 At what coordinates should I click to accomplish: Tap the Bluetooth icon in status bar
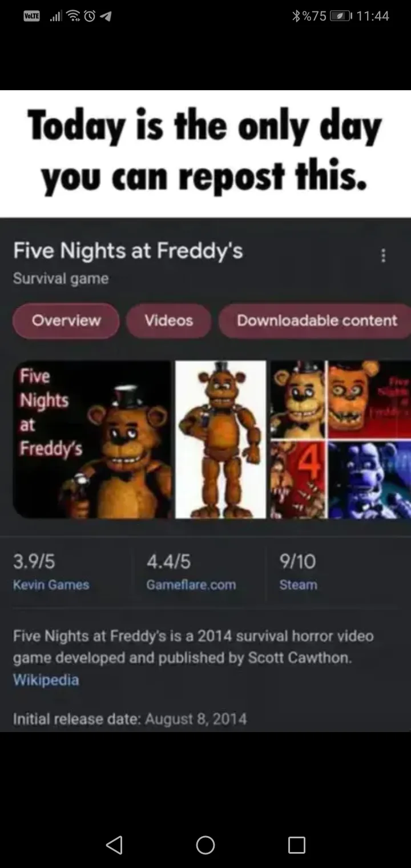coord(296,16)
